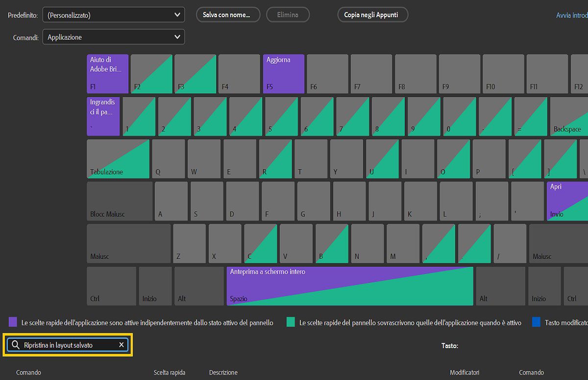Click the blue Tasto modificatore legend swatch
This screenshot has width=588, height=380.
click(x=536, y=322)
